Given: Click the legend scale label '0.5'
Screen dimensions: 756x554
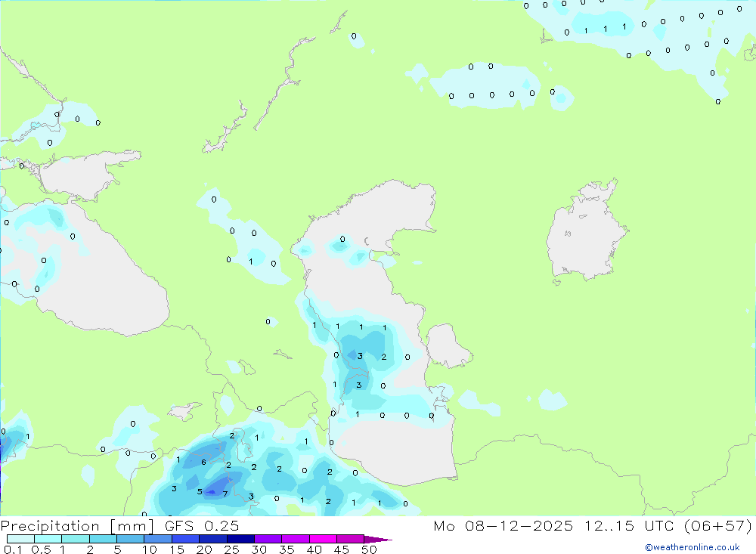Looking at the screenshot, I should pos(41,549).
